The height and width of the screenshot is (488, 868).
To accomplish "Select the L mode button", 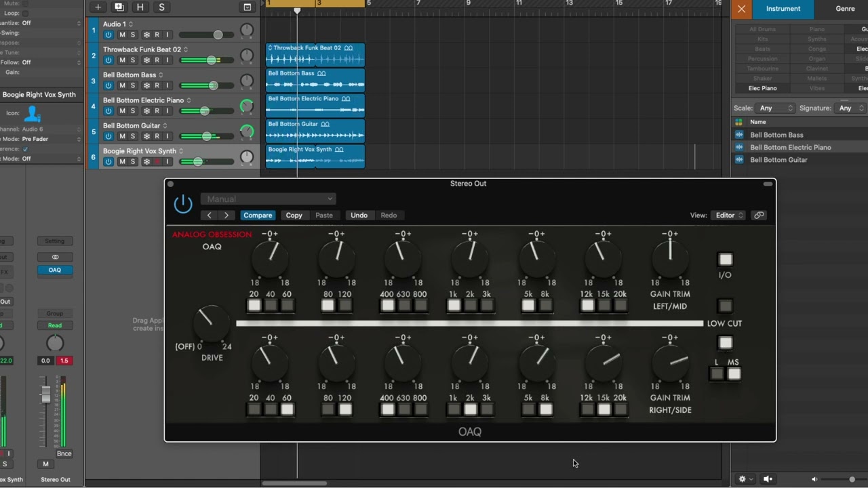I will click(x=717, y=374).
